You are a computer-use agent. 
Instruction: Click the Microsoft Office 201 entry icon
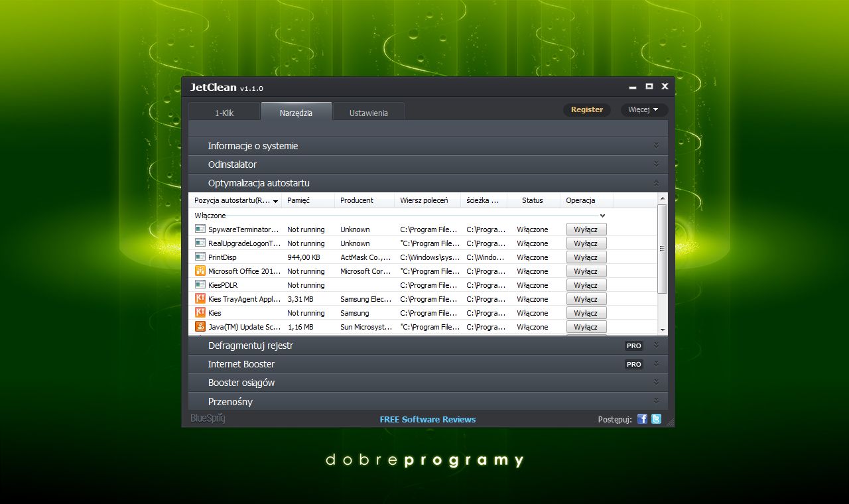click(200, 271)
